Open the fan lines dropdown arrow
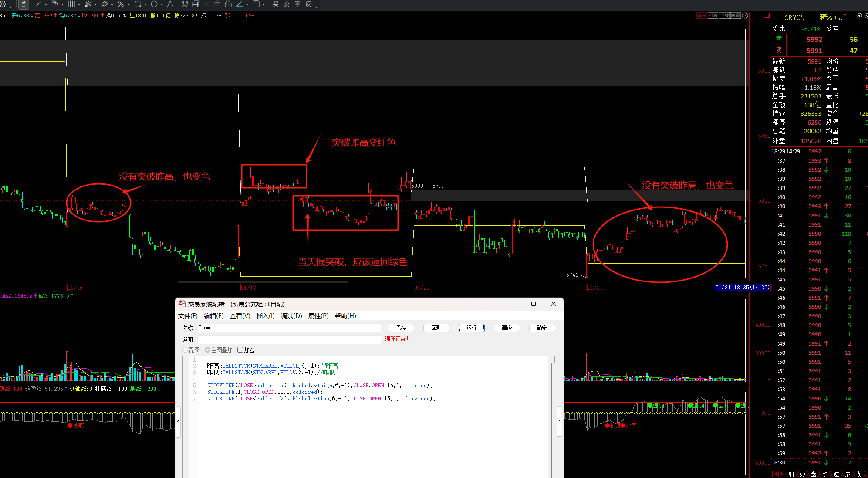The height and width of the screenshot is (478, 868). (x=95, y=4)
